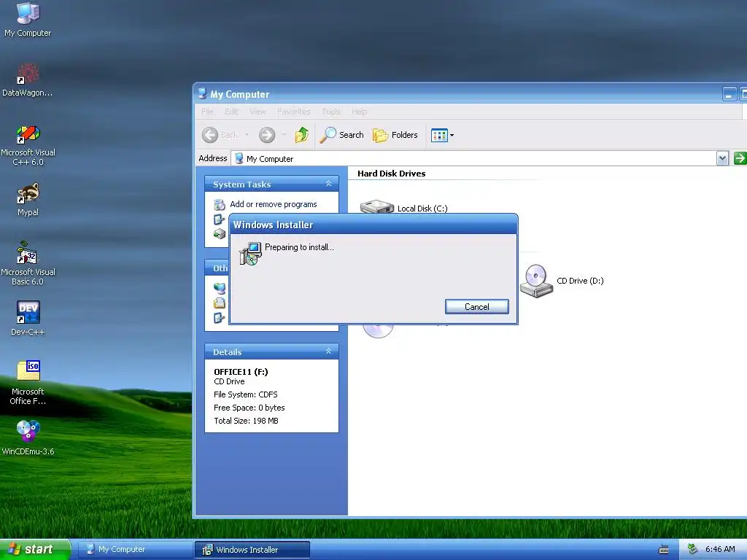Open the Edit menu
Screen dimensions: 747x560
tap(231, 112)
